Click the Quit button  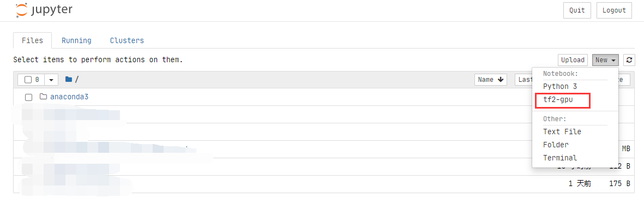point(577,11)
